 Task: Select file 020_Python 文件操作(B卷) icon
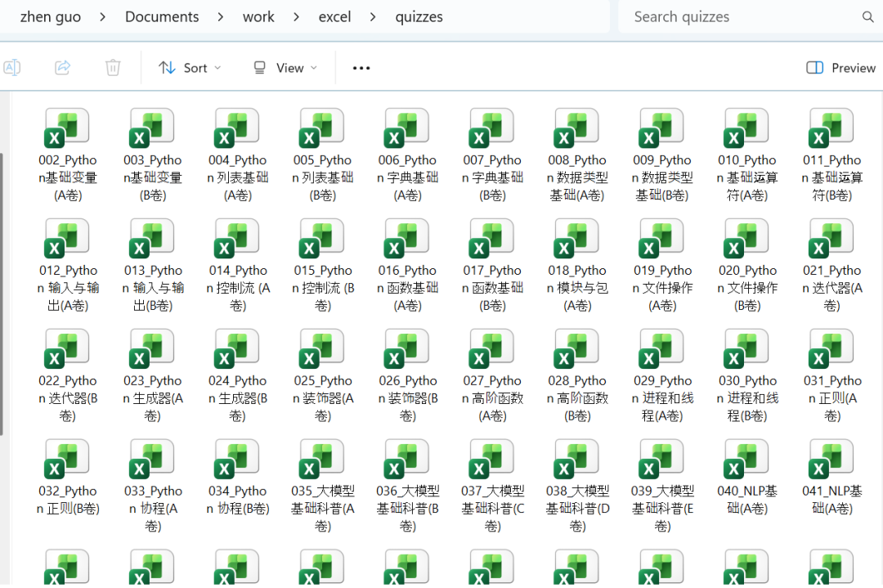747,240
